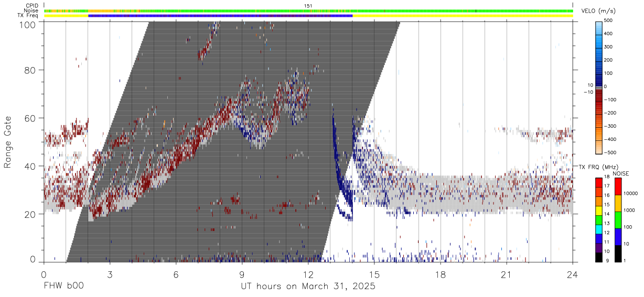Click the '400' tick on the VELO color bar
644x297 pixels.
coord(609,34)
